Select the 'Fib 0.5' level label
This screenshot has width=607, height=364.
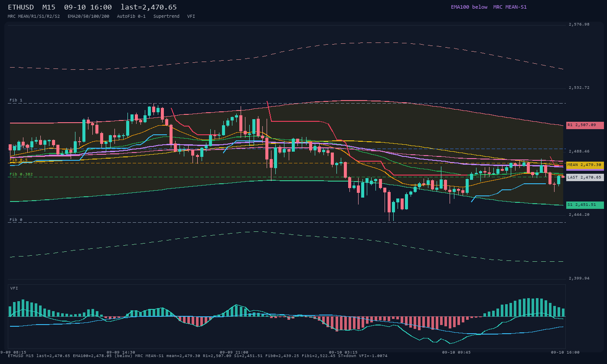19,160
